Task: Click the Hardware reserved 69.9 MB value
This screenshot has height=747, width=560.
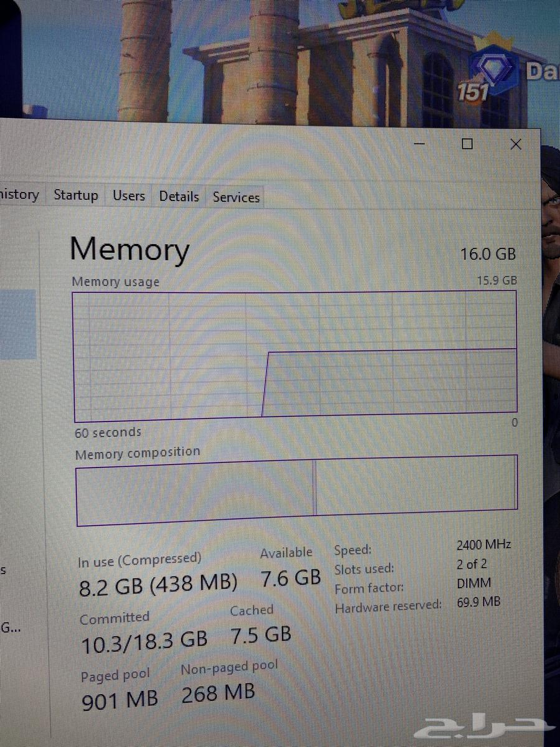Action: pos(478,602)
